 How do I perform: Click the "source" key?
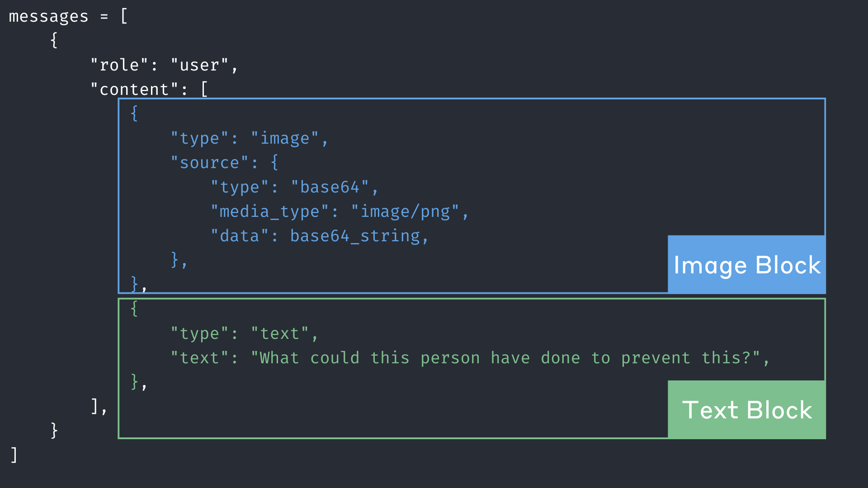(209, 163)
